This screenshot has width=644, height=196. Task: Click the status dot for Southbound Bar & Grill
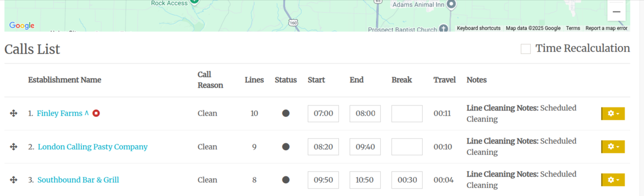[x=286, y=180]
